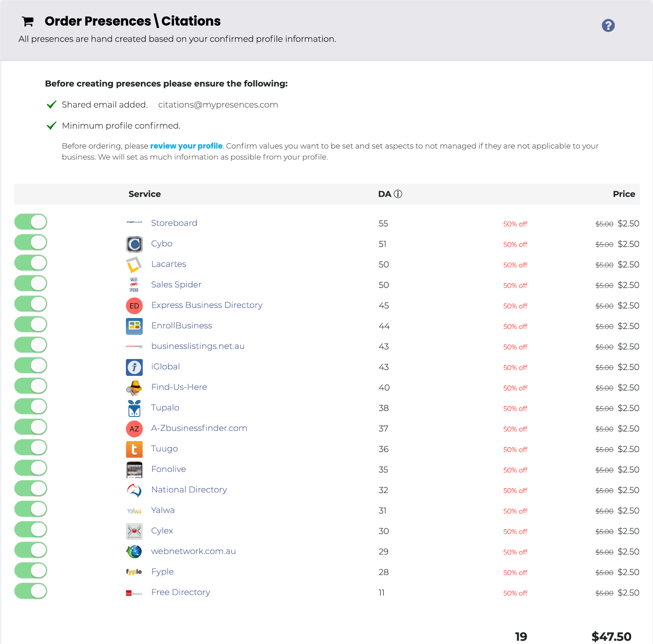Click the Lacartes logo icon
This screenshot has height=644, width=653.
(x=134, y=264)
